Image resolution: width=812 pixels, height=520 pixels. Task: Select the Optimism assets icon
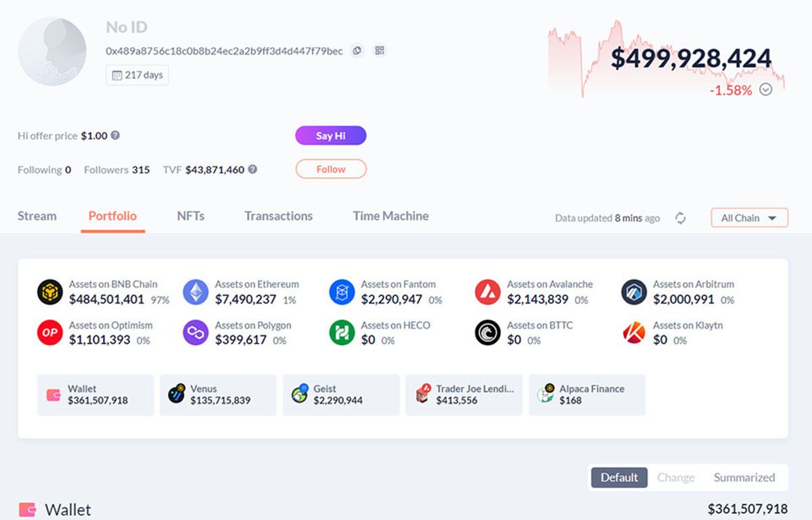49,333
